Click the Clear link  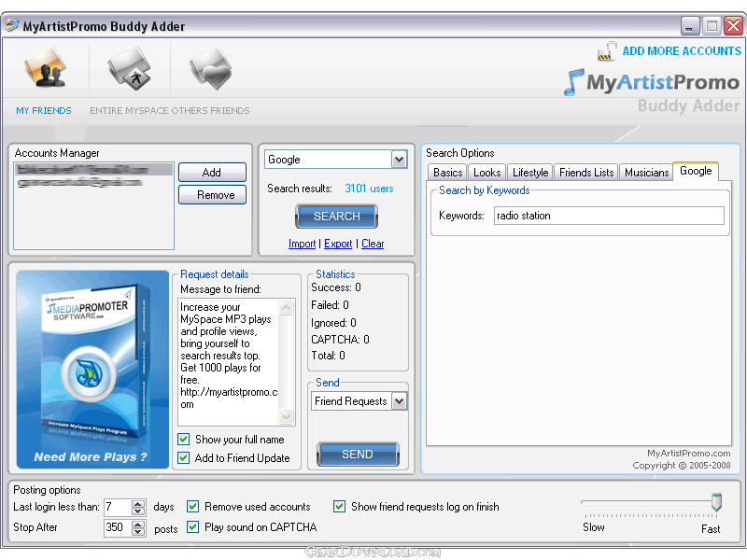click(373, 244)
